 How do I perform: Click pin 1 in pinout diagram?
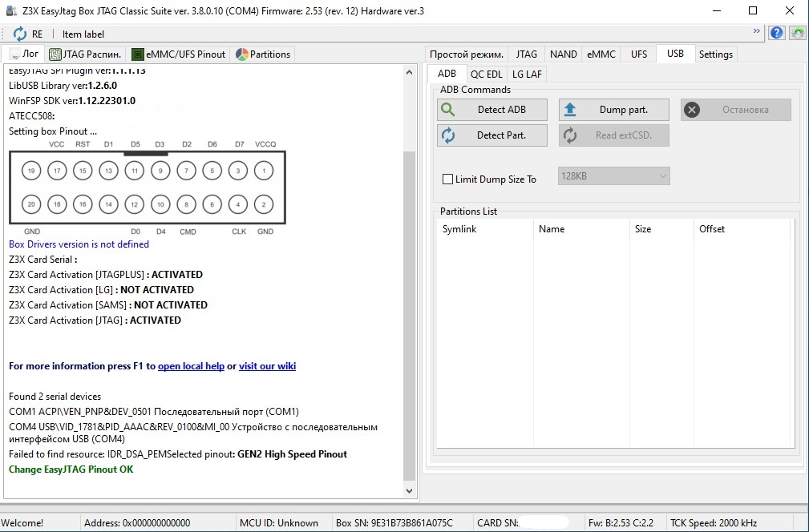[264, 171]
